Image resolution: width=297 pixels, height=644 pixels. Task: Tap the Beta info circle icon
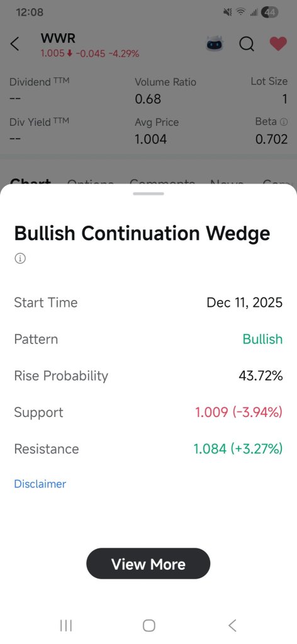[284, 122]
